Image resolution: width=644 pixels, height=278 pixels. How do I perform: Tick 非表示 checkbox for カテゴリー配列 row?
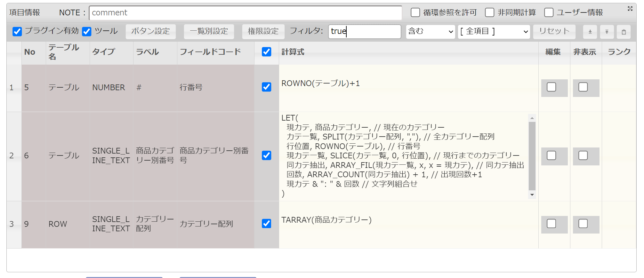[583, 224]
